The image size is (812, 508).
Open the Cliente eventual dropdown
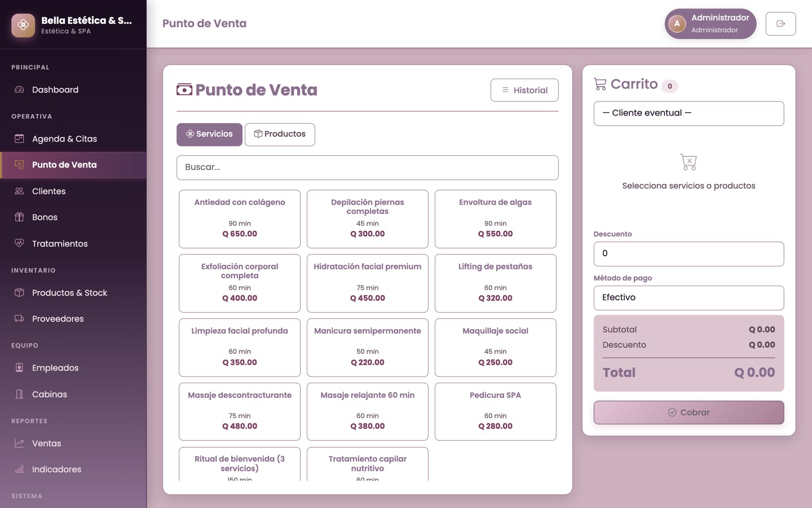tap(689, 113)
